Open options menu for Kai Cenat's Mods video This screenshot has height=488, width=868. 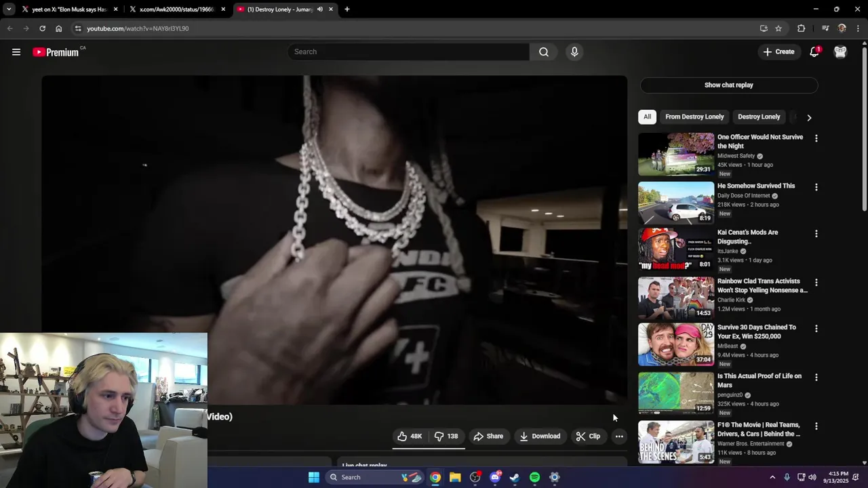(x=816, y=234)
